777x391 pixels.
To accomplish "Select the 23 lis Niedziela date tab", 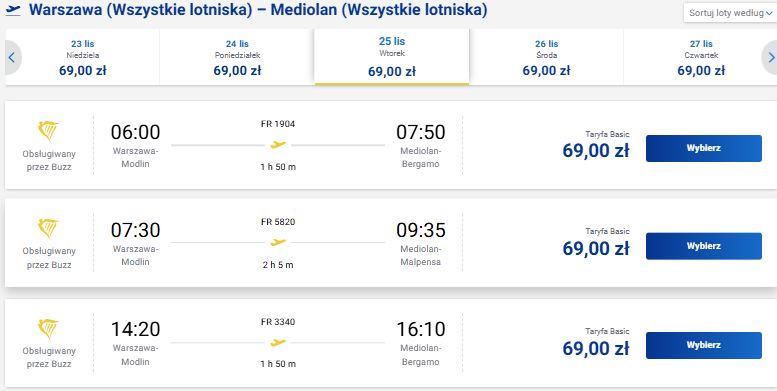I will click(x=83, y=57).
